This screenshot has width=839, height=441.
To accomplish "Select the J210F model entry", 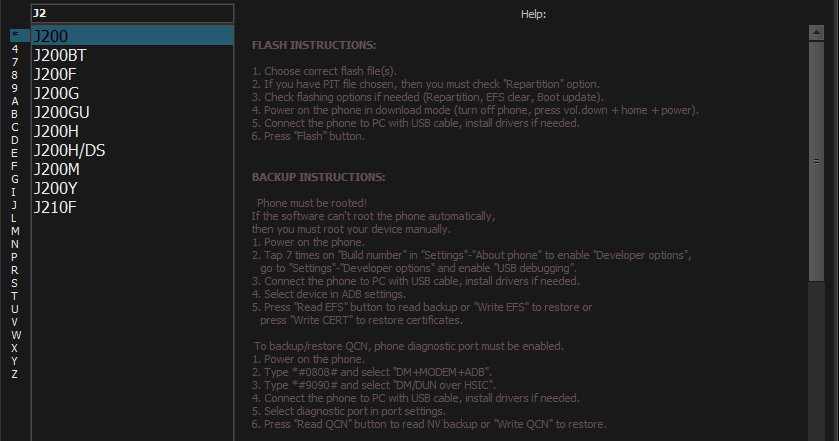I will (132, 207).
